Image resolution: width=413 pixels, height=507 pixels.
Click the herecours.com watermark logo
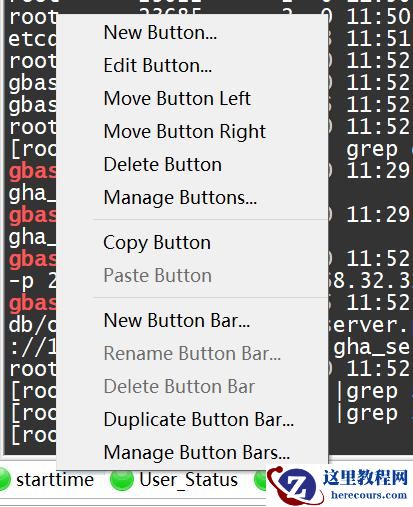tap(339, 486)
